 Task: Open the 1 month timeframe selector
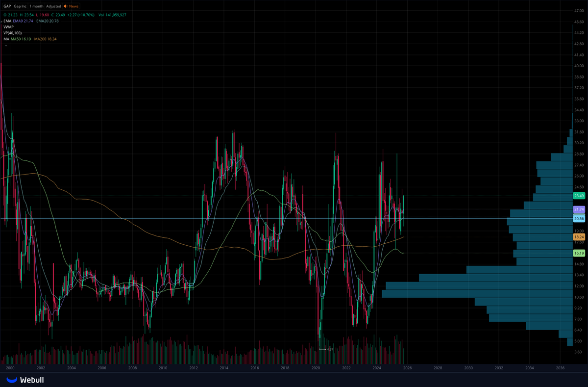click(x=36, y=6)
